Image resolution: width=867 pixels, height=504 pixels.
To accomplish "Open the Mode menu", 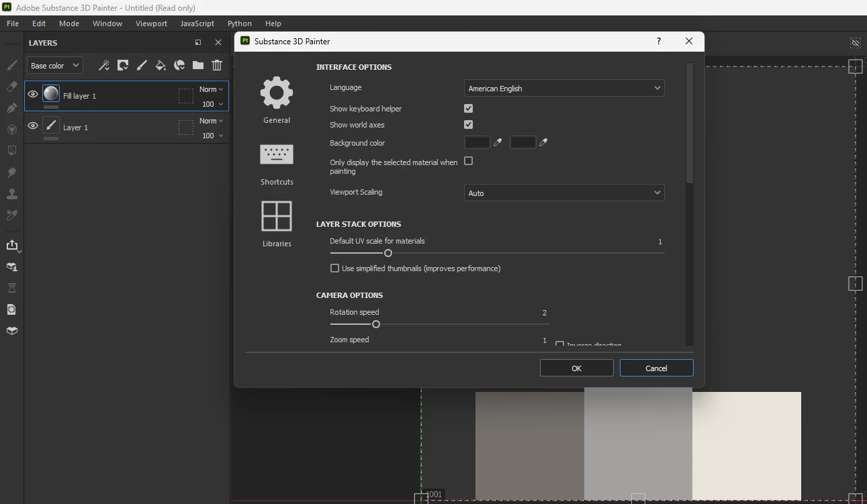I will (69, 23).
